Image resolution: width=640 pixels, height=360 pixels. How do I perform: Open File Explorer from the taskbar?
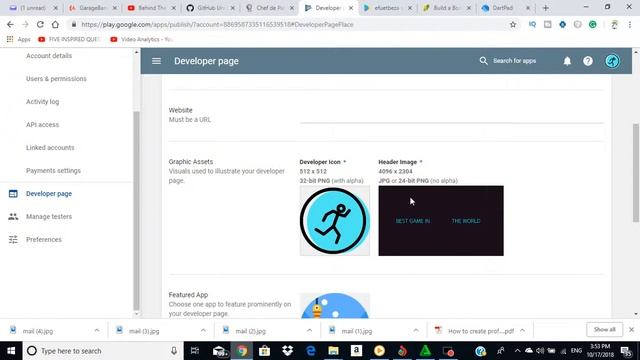pyautogui.click(x=333, y=351)
